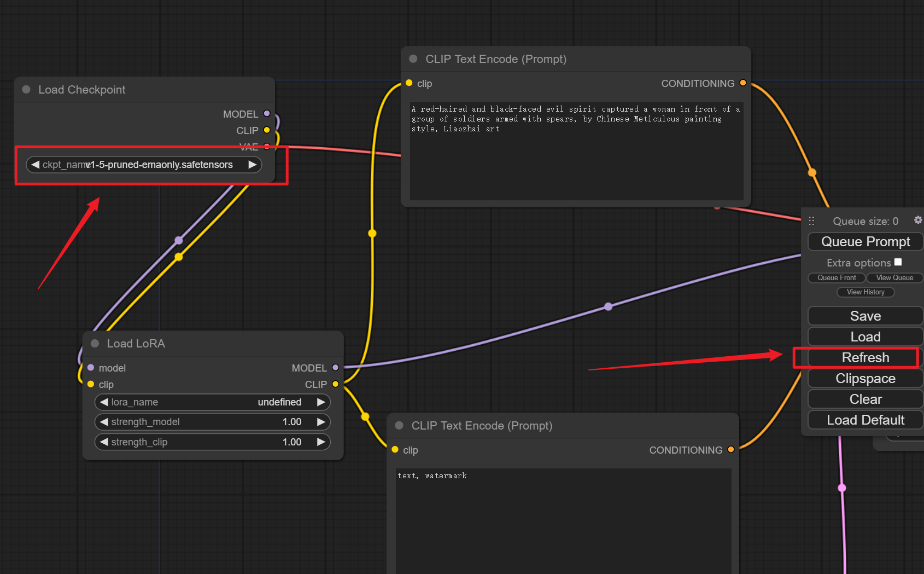Grab the queue panel drag handle
The image size is (924, 574).
[811, 221]
